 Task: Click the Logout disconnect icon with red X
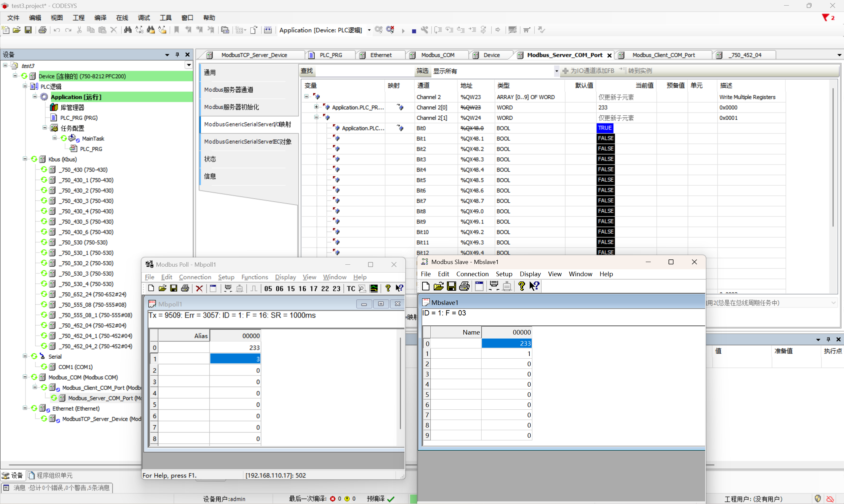tap(390, 30)
